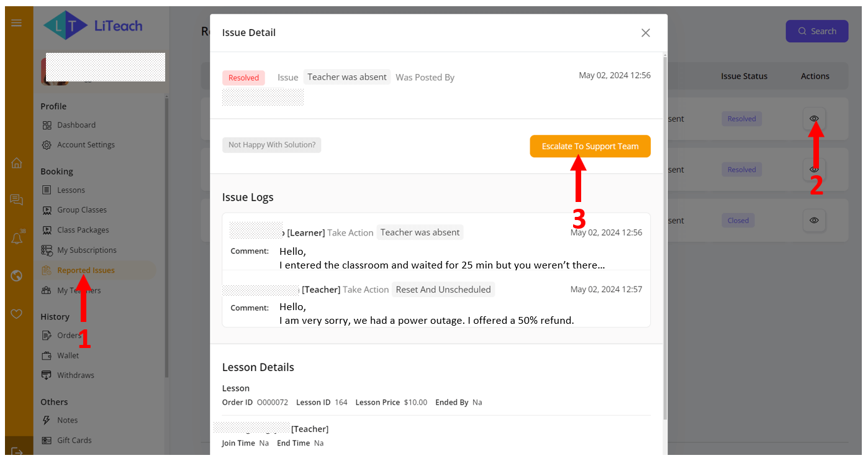Open the hamburger menu icon

[17, 23]
